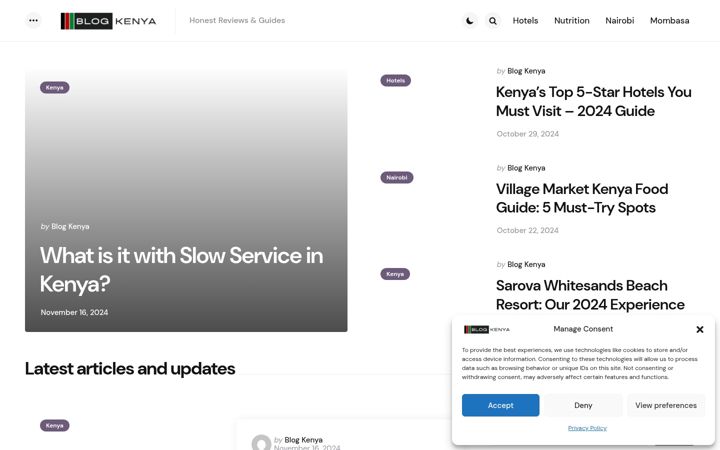
Task: Go to the Mombasa menu item
Action: click(x=669, y=21)
